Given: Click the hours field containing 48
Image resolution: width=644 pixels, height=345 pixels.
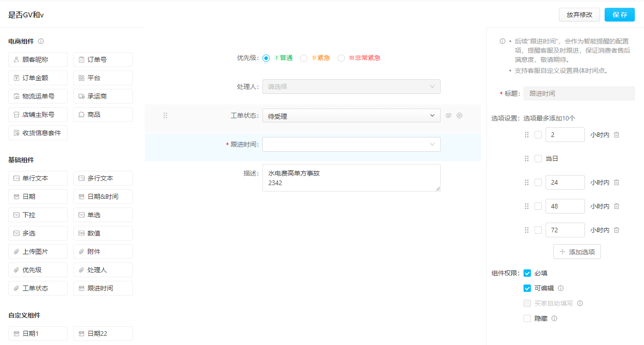Looking at the screenshot, I should coord(565,206).
